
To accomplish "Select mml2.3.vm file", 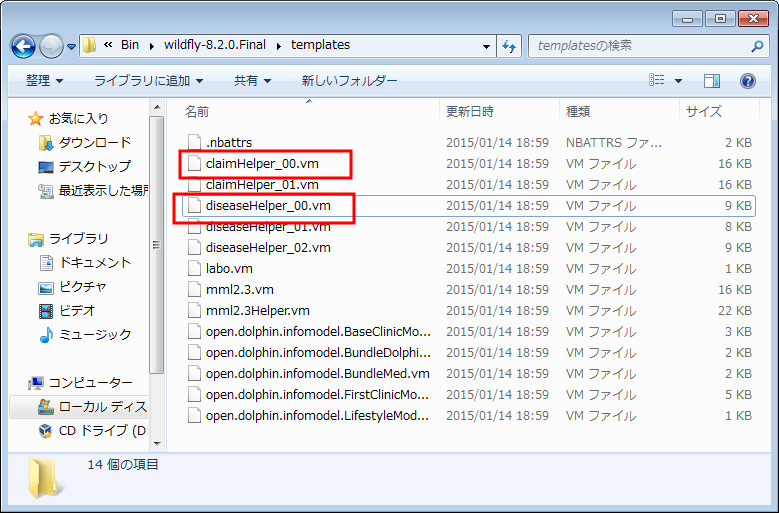I will coord(469,290).
